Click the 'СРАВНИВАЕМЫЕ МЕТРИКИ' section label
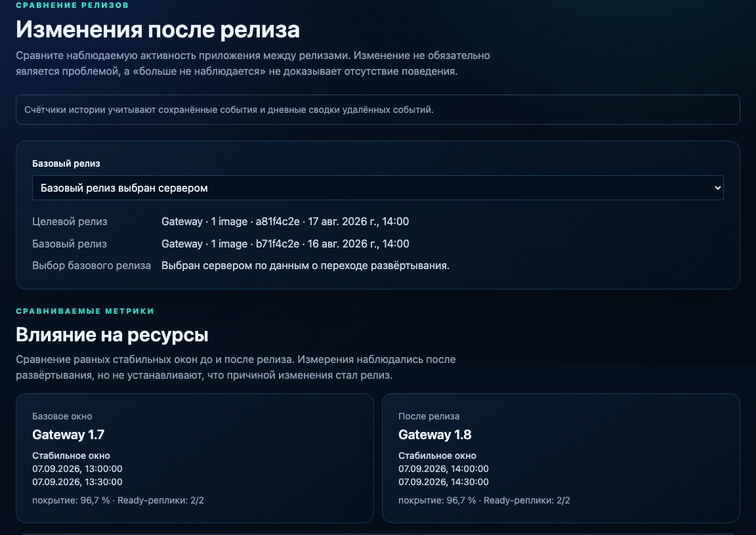 (85, 311)
